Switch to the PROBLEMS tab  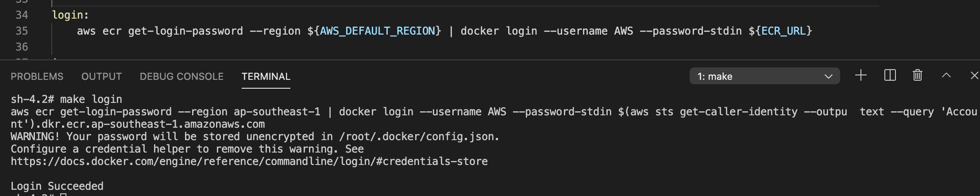37,76
